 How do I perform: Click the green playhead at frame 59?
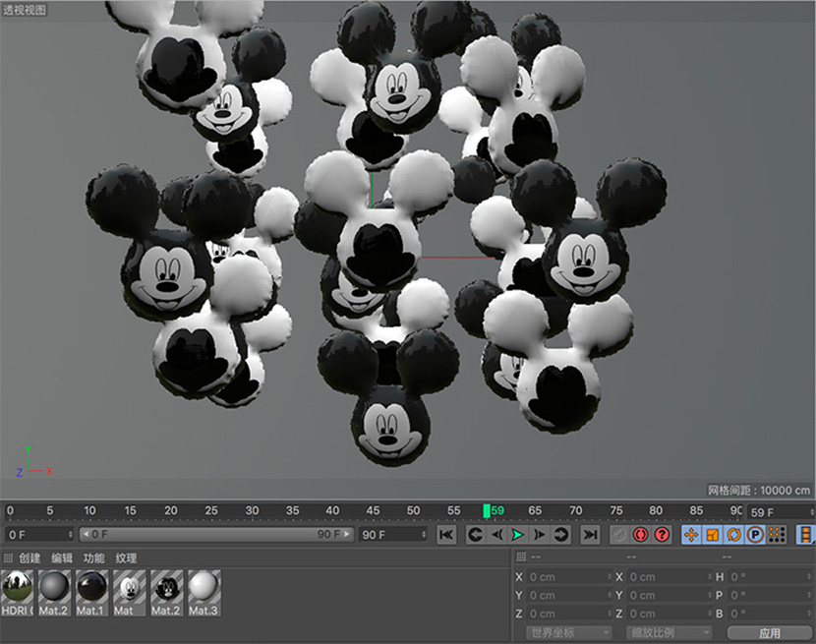pos(486,511)
